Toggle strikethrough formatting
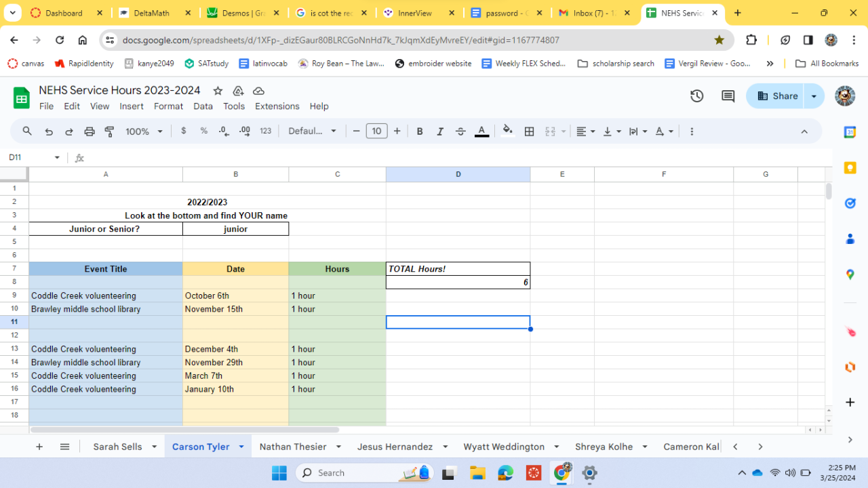The height and width of the screenshot is (488, 868). (460, 131)
